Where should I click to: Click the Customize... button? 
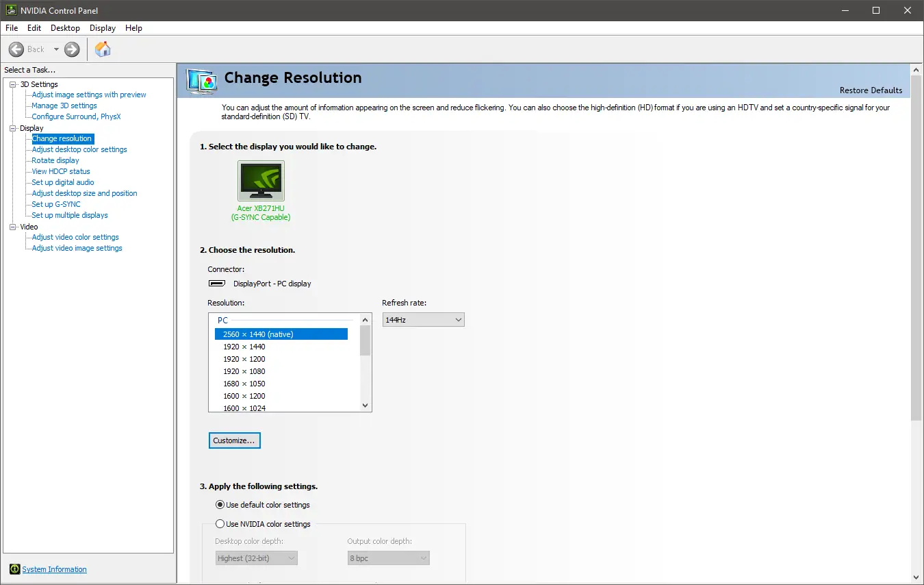(x=234, y=440)
